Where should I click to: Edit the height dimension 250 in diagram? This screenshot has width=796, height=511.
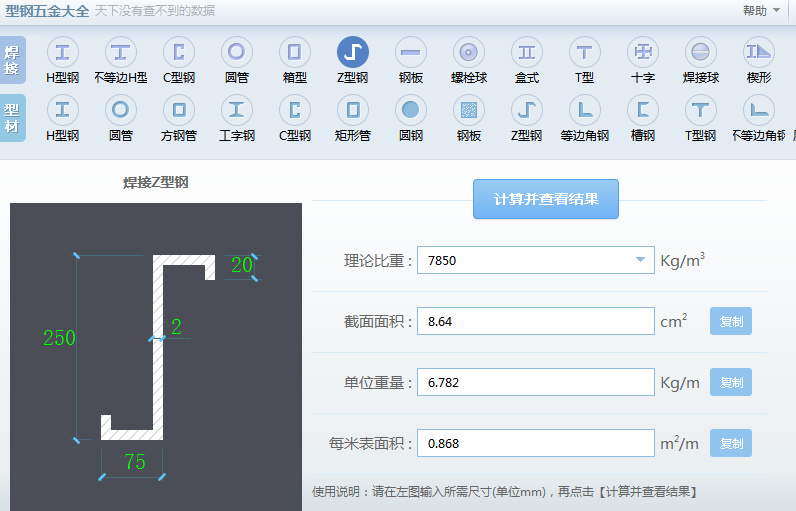click(x=59, y=338)
